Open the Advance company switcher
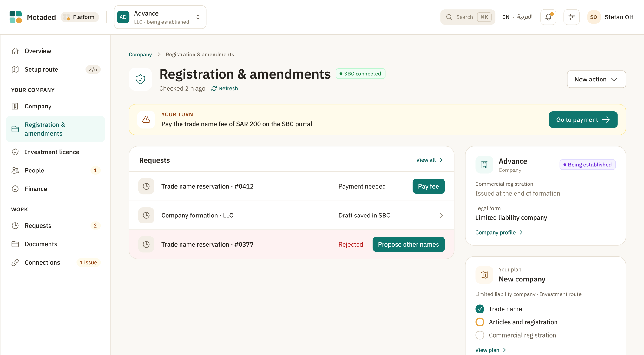Viewport: 644px width, 355px height. coord(160,17)
